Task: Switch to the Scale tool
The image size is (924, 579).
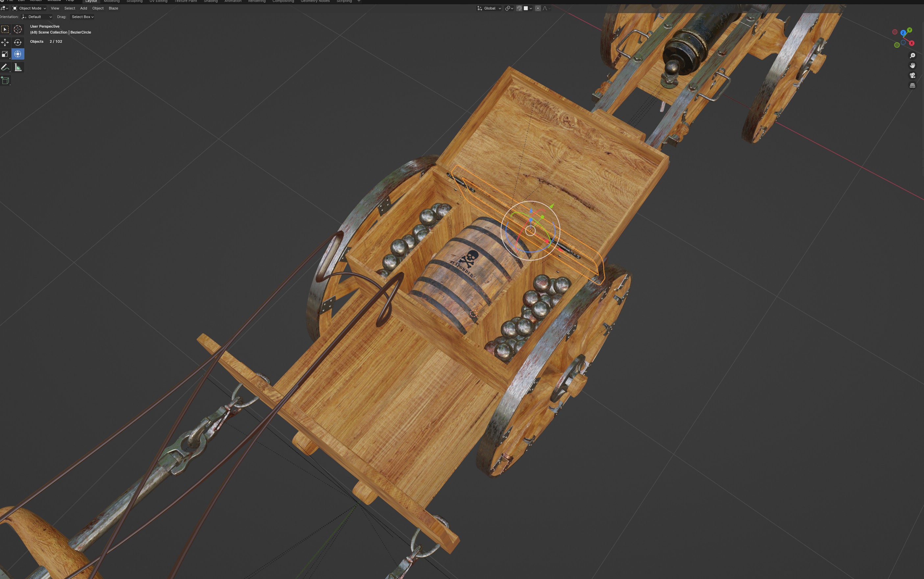Action: tap(5, 54)
